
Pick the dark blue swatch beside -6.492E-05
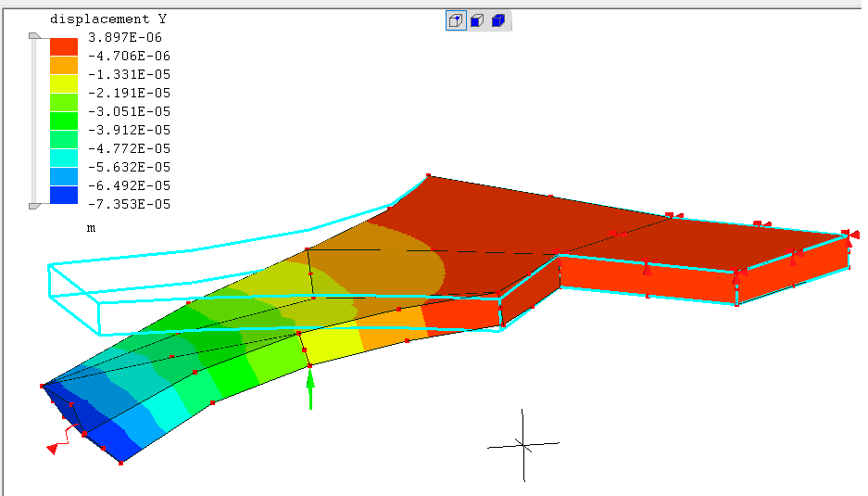click(x=64, y=195)
